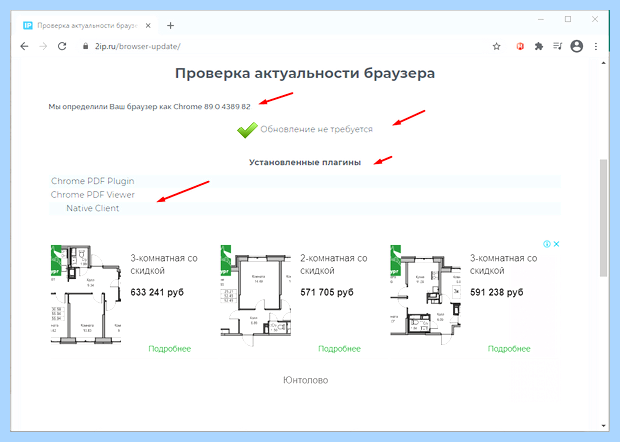Open a new tab with the plus button
Screen dimensions: 620x442
click(x=170, y=26)
